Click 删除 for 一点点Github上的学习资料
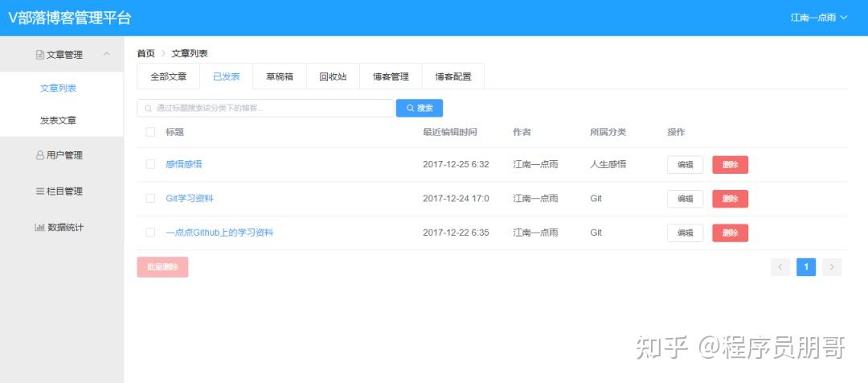The width and height of the screenshot is (868, 383). 730,233
